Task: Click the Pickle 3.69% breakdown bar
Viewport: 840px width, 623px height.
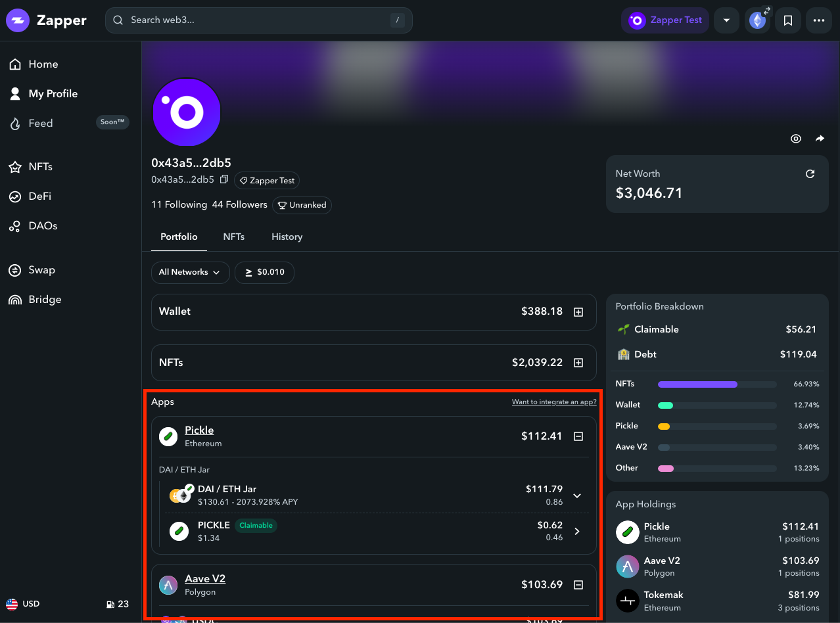Action: (718, 426)
